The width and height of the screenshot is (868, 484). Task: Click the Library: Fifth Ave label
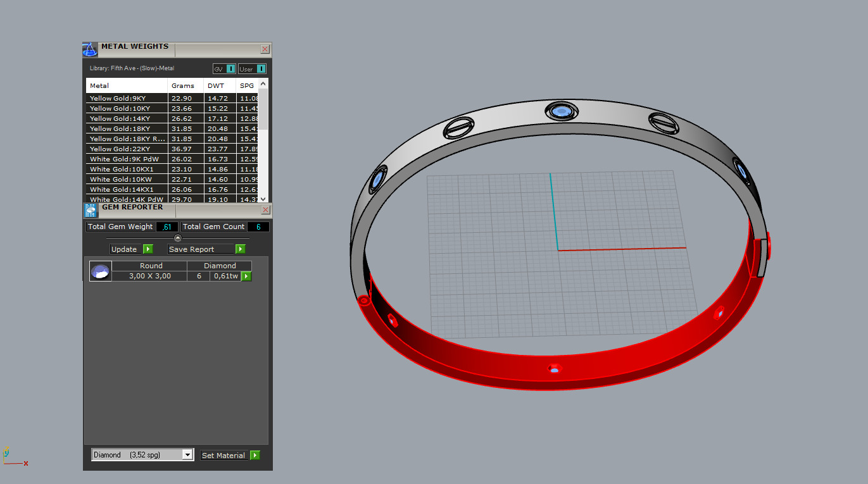tap(132, 68)
